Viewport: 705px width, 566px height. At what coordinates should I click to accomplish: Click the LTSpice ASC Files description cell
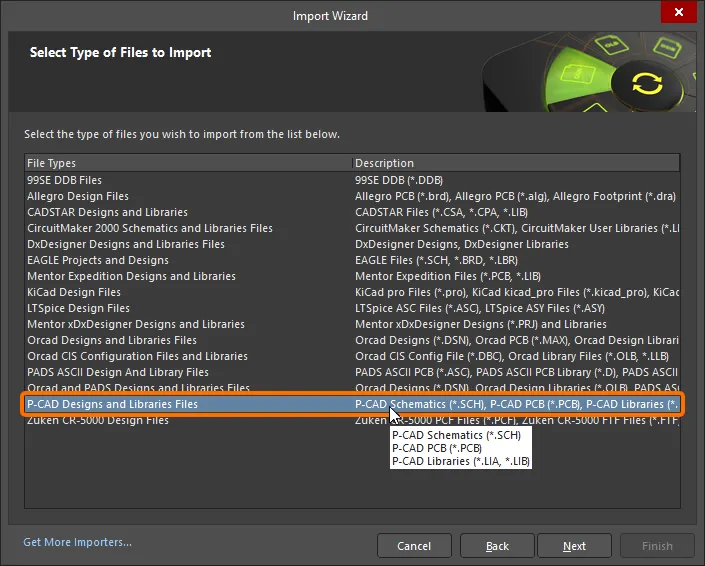(x=480, y=308)
